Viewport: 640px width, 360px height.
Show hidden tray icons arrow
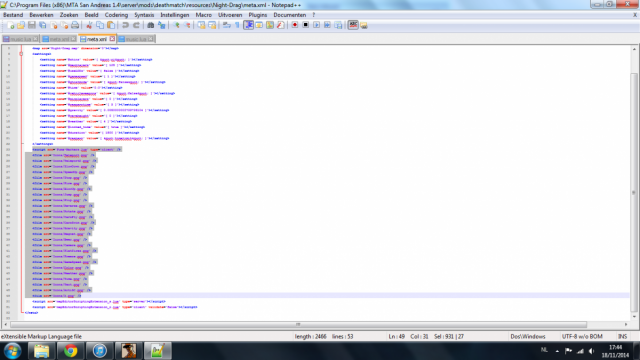point(557,351)
